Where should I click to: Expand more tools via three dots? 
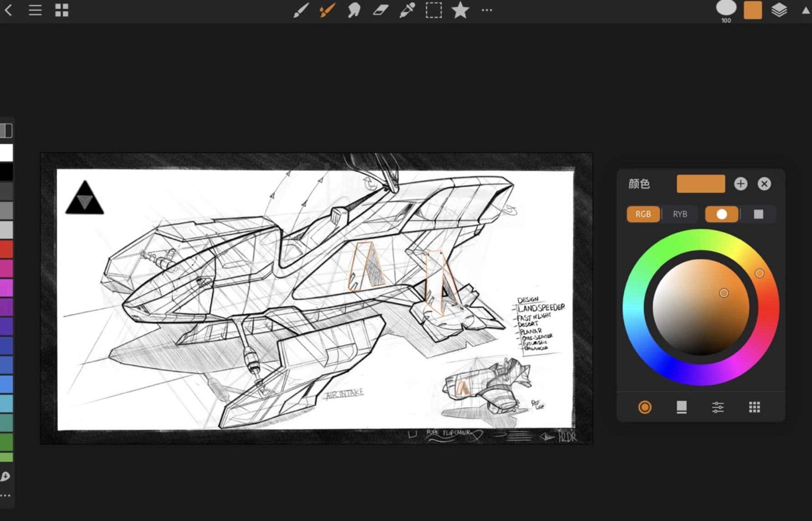(x=487, y=10)
